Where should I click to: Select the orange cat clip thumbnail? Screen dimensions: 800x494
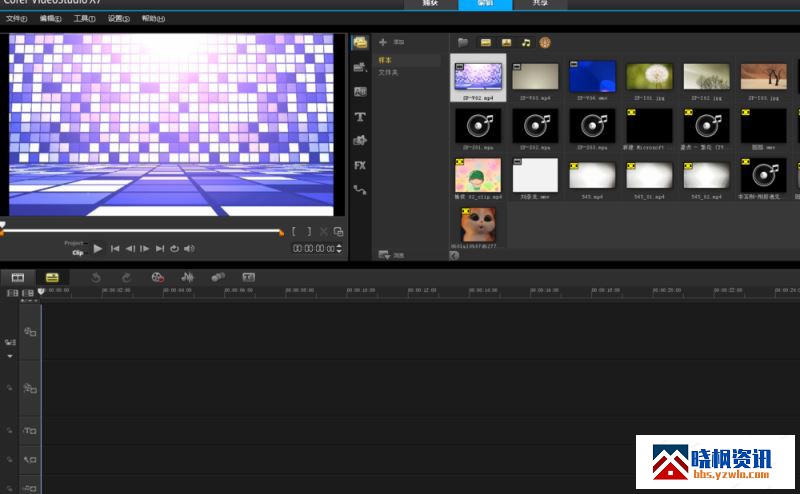click(478, 225)
